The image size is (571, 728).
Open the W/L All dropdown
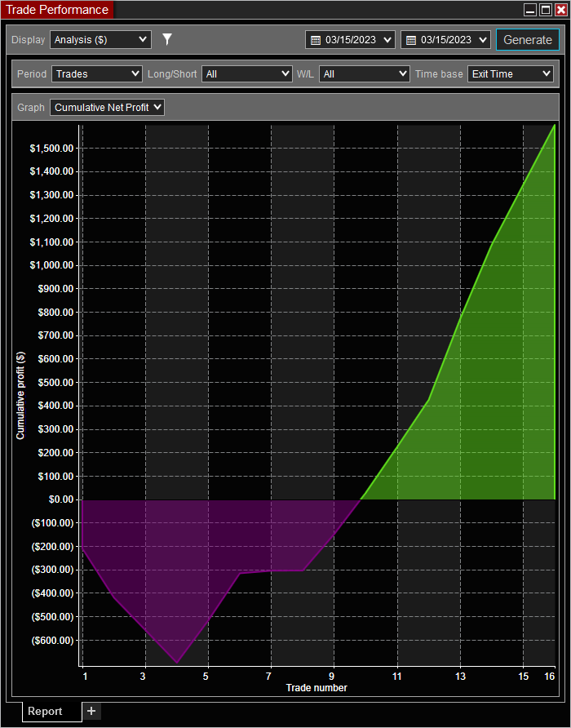365,73
